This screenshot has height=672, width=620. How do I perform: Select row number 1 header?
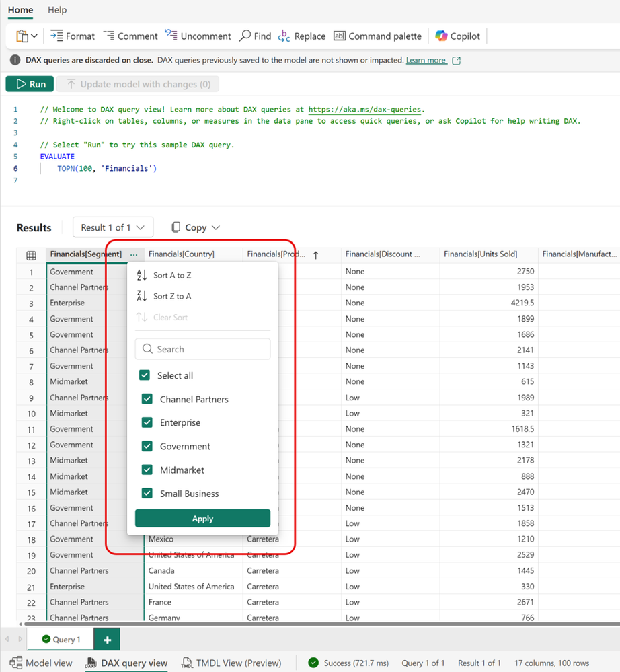32,272
